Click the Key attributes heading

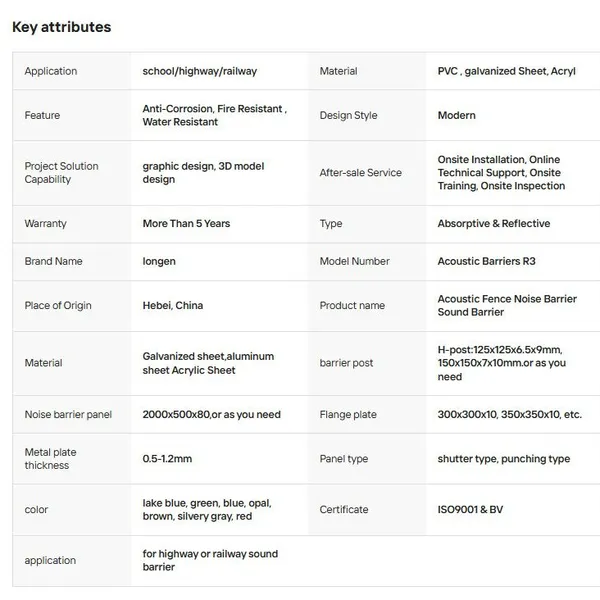pyautogui.click(x=62, y=27)
